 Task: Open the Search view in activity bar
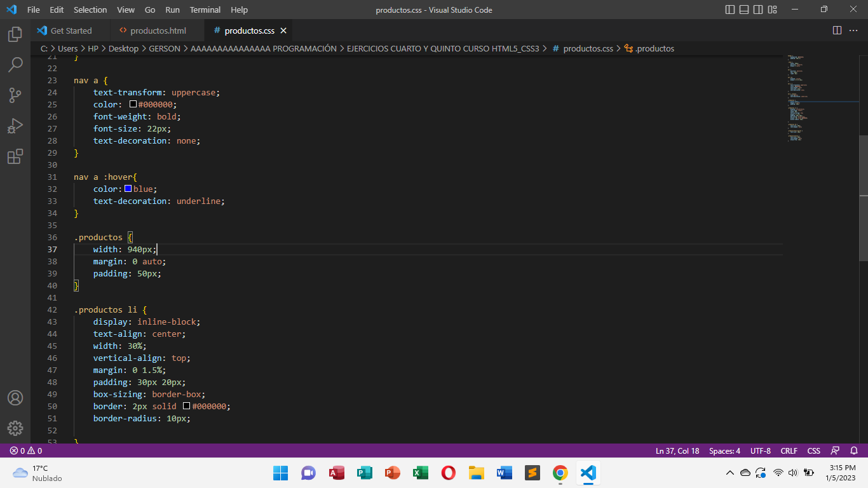[x=15, y=65]
